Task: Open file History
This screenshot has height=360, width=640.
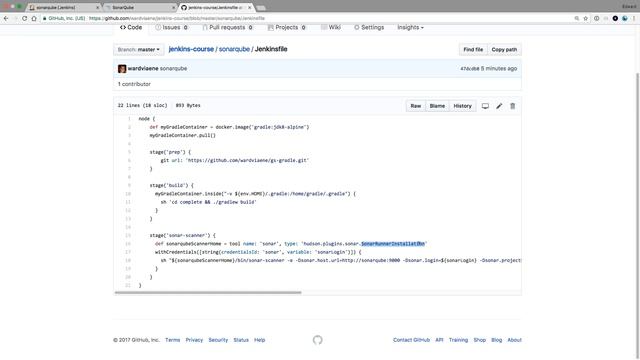Action: 462,106
